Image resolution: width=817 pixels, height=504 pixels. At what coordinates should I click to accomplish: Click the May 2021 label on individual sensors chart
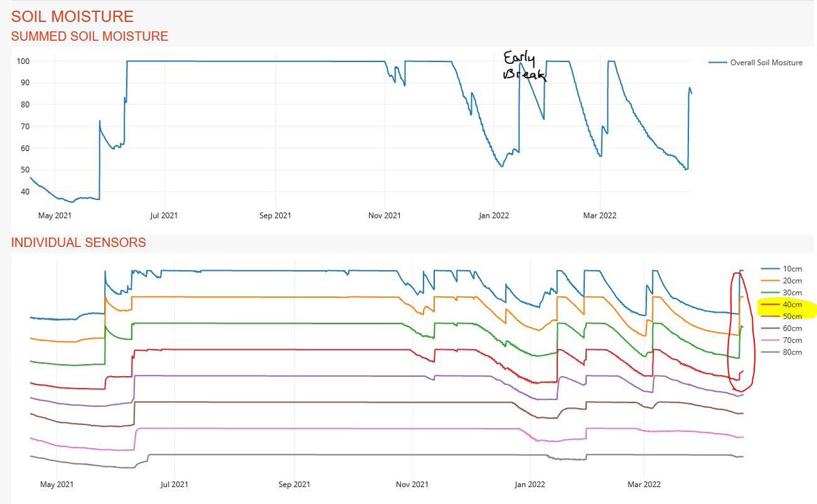tap(57, 485)
